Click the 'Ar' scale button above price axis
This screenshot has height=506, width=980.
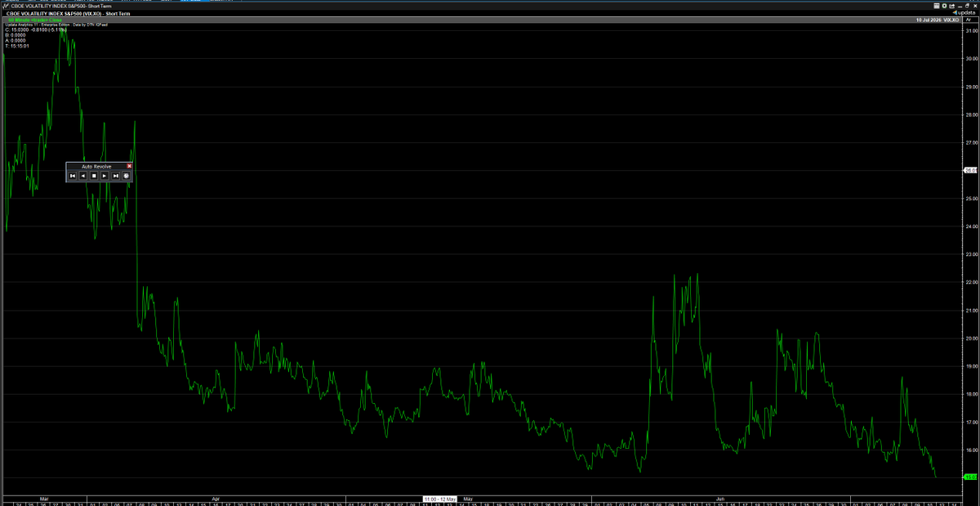coord(969,20)
